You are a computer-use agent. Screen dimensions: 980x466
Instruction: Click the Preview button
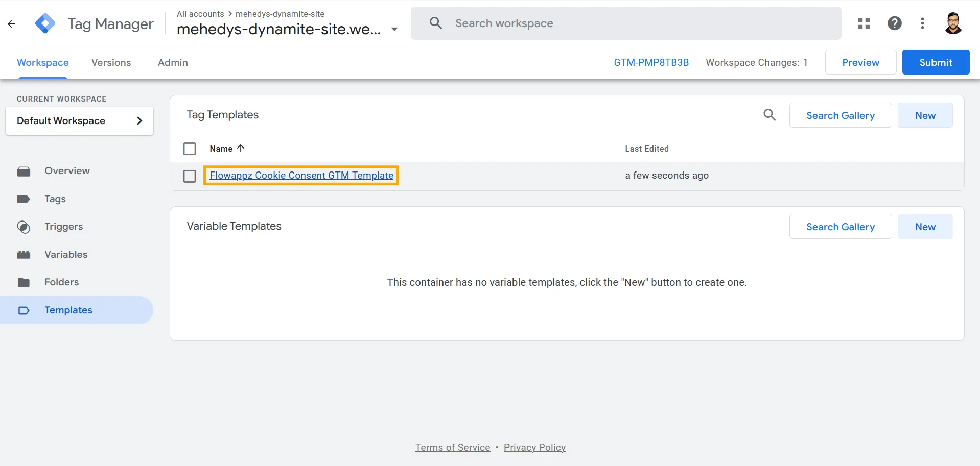coord(860,62)
